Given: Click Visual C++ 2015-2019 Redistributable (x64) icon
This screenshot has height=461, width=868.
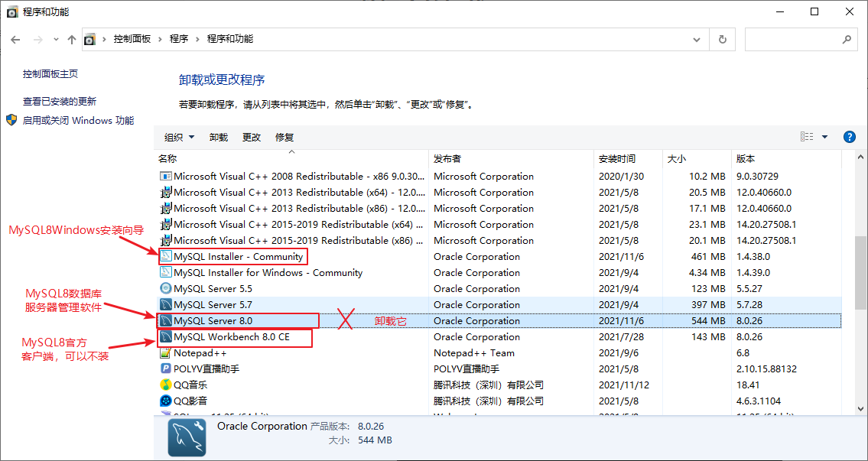Looking at the screenshot, I should click(165, 224).
